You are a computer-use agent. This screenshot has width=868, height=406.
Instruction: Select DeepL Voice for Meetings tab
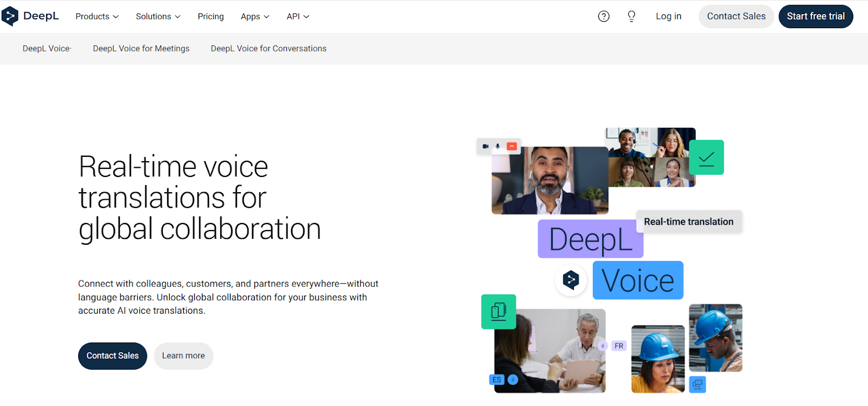point(141,48)
